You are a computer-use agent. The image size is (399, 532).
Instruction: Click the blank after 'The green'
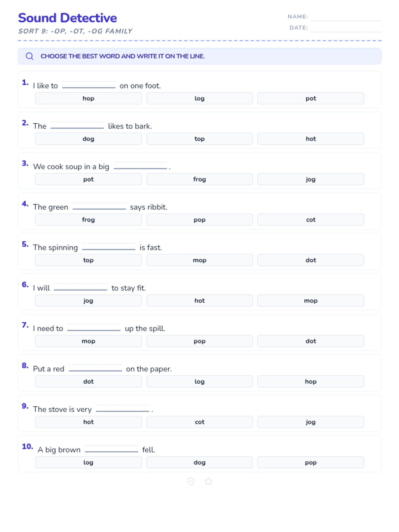(99, 206)
